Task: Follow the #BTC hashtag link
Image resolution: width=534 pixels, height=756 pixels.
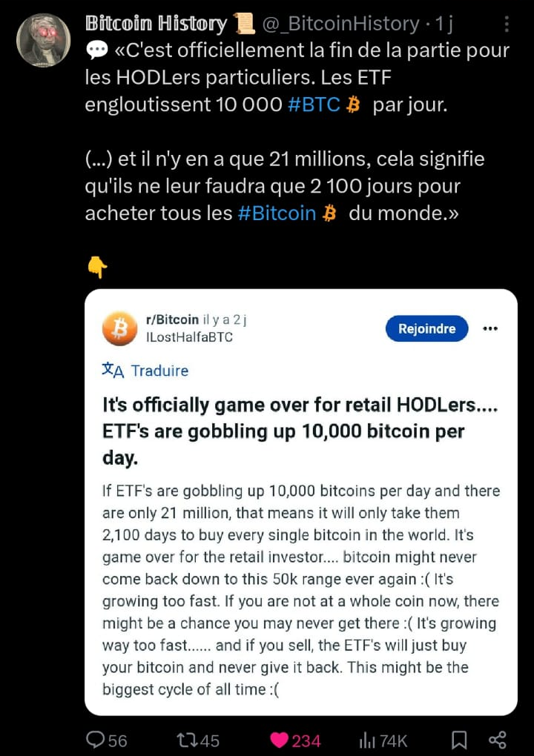Action: [x=314, y=105]
